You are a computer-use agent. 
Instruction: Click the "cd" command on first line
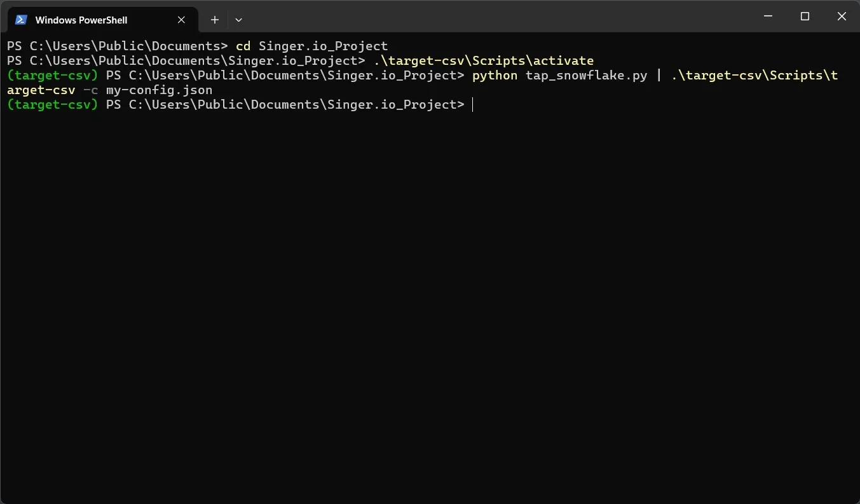(243, 46)
